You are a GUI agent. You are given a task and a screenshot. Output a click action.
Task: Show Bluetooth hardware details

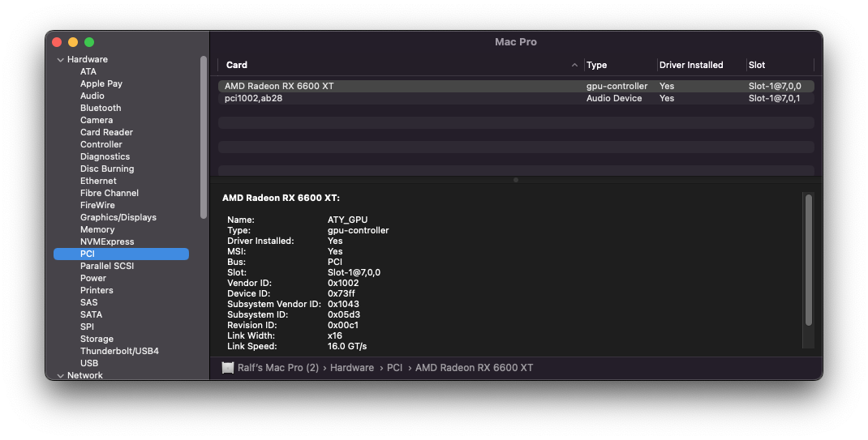(x=101, y=108)
